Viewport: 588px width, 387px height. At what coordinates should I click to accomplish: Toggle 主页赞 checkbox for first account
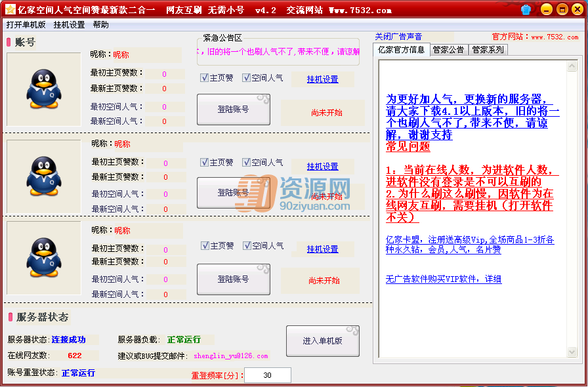204,77
